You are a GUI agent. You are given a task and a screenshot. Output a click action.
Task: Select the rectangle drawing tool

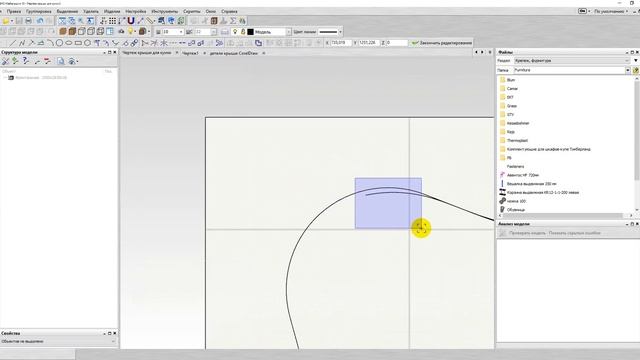[x=78, y=43]
